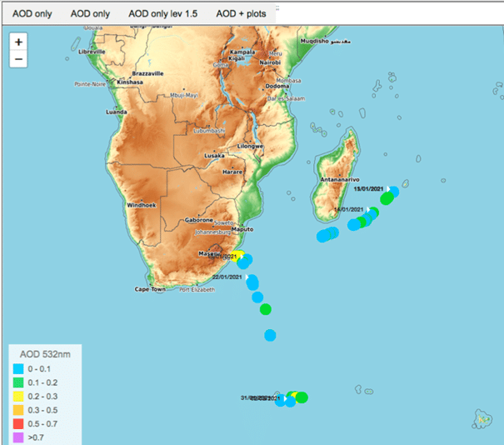
Task: Select the lone green marker south of Port Elizabeth
Action: pyautogui.click(x=266, y=309)
